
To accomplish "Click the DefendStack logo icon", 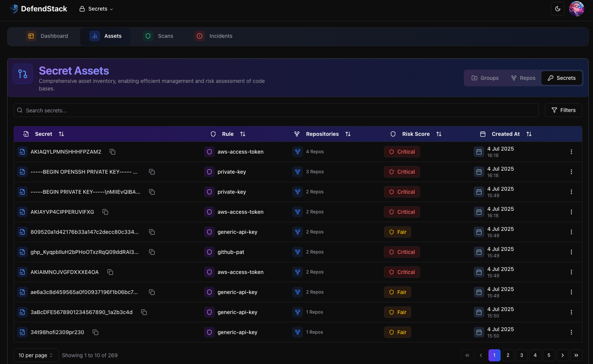I will [x=14, y=8].
